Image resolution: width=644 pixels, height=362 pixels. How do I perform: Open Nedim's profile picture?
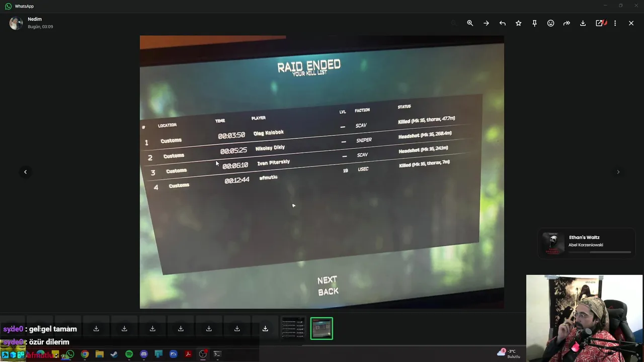16,23
